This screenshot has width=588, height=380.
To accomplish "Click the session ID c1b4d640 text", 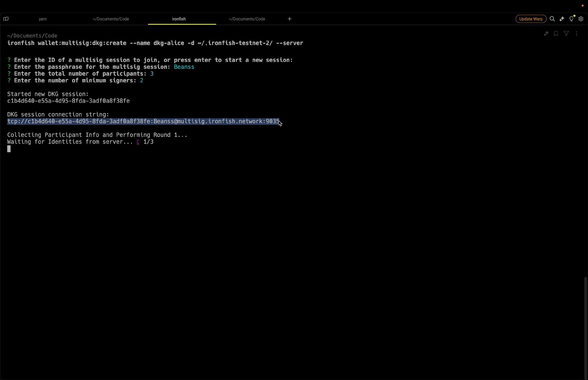I will coord(68,101).
